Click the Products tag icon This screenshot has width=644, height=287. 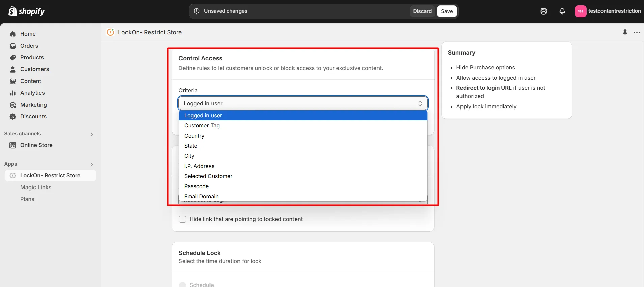pos(13,57)
